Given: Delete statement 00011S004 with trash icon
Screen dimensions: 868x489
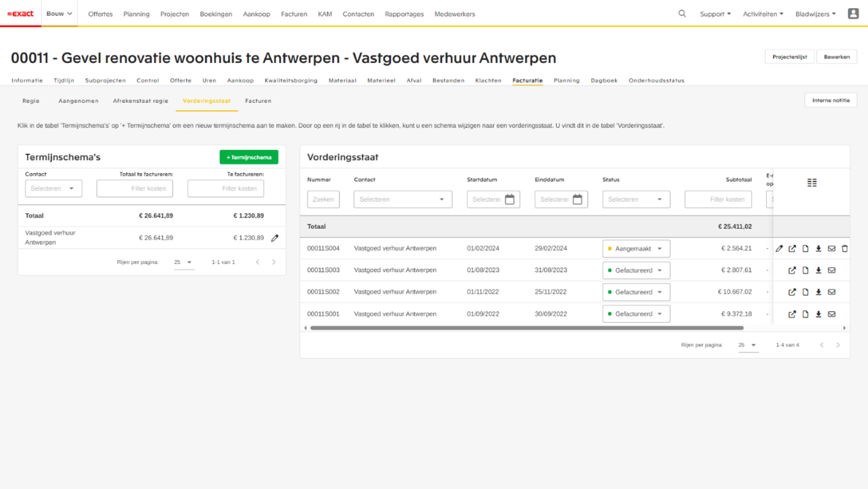Looking at the screenshot, I should tap(845, 249).
